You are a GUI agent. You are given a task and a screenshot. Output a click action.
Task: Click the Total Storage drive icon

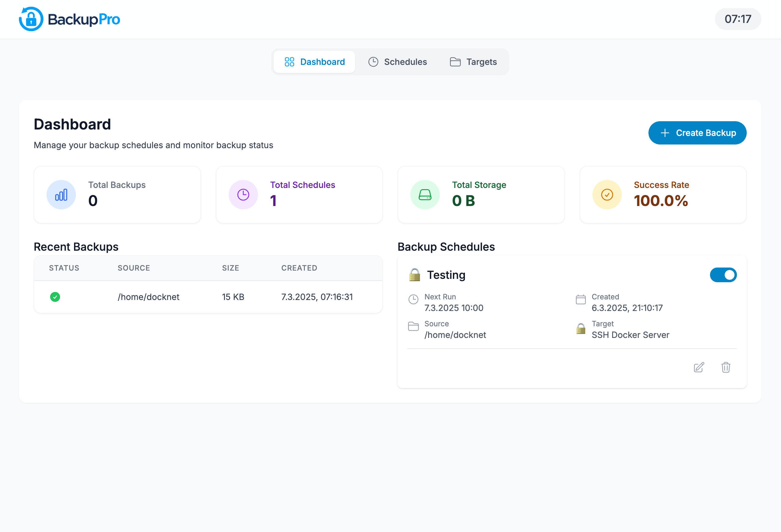425,195
